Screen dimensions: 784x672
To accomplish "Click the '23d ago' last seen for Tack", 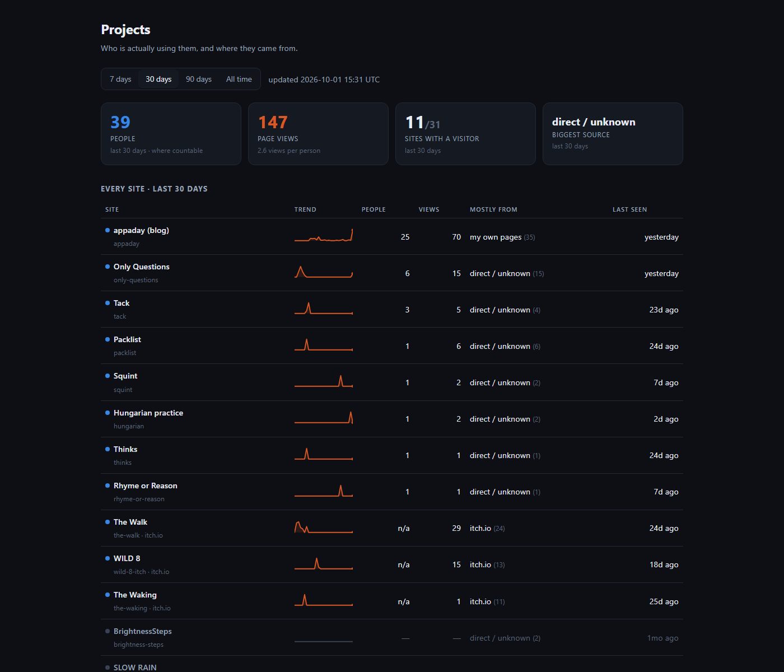I will [664, 310].
